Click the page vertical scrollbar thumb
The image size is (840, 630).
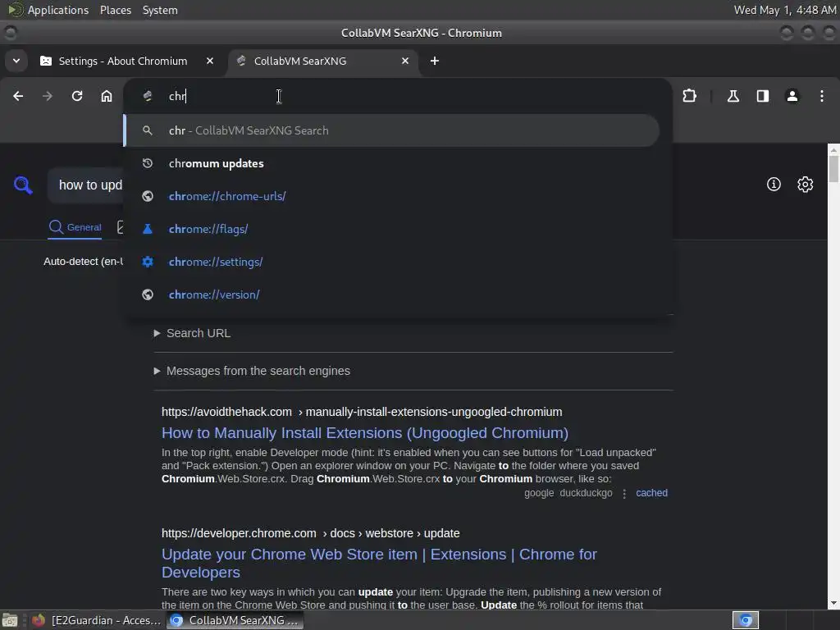coord(833,169)
